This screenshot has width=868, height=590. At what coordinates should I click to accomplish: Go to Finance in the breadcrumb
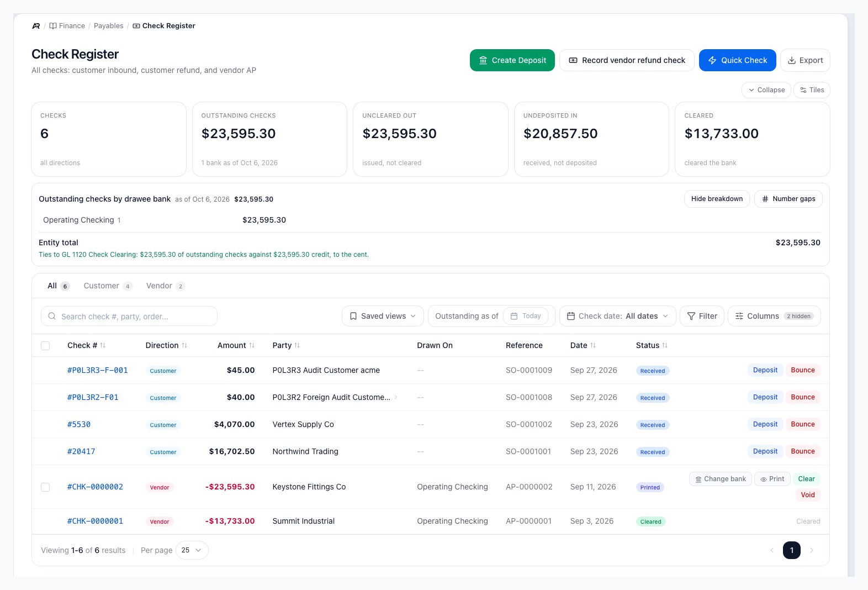pos(67,26)
